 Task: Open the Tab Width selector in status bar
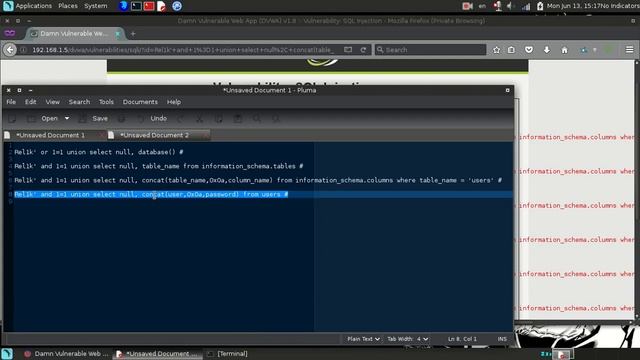[407, 339]
